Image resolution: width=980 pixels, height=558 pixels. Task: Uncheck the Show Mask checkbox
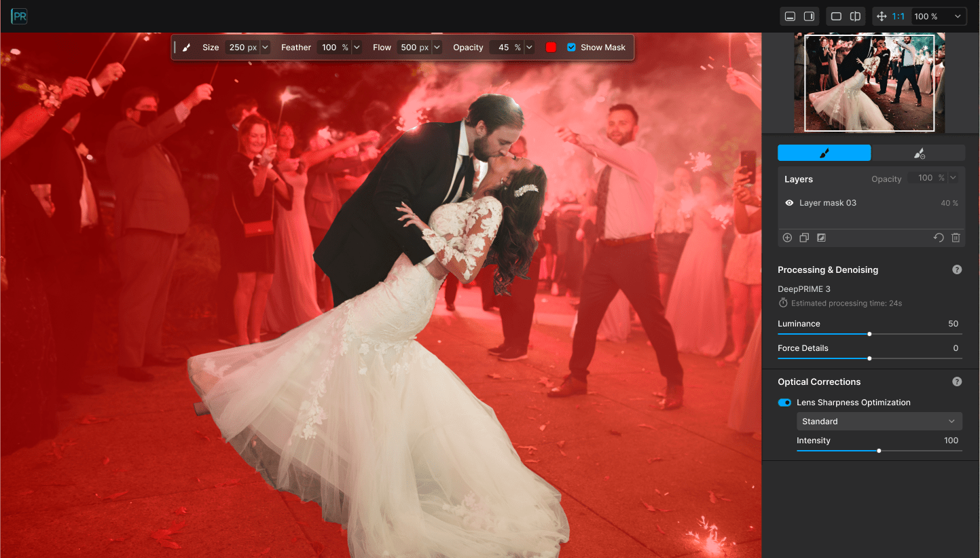click(x=571, y=48)
